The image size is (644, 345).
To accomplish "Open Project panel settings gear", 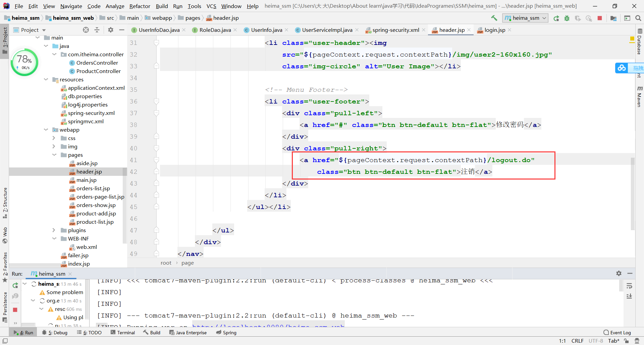I will click(x=111, y=30).
